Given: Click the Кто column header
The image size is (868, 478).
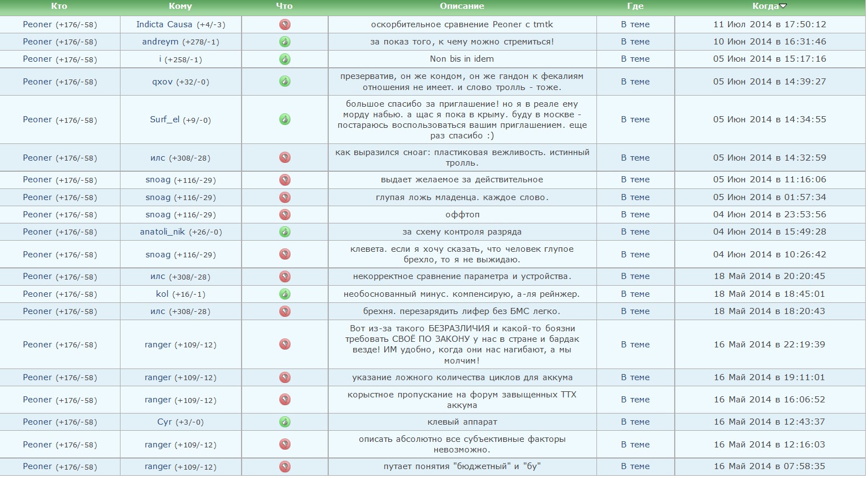Looking at the screenshot, I should click(x=59, y=6).
